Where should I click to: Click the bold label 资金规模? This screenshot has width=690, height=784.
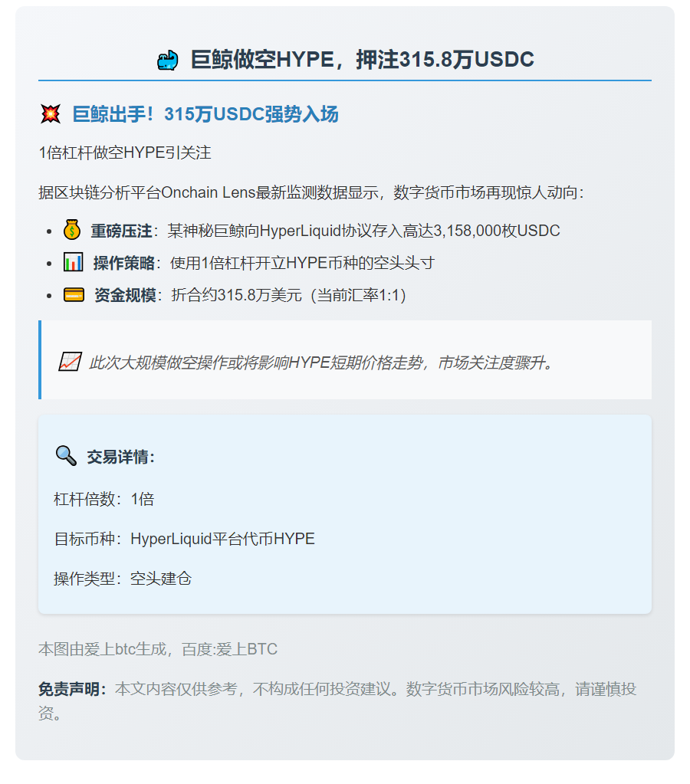click(125, 295)
